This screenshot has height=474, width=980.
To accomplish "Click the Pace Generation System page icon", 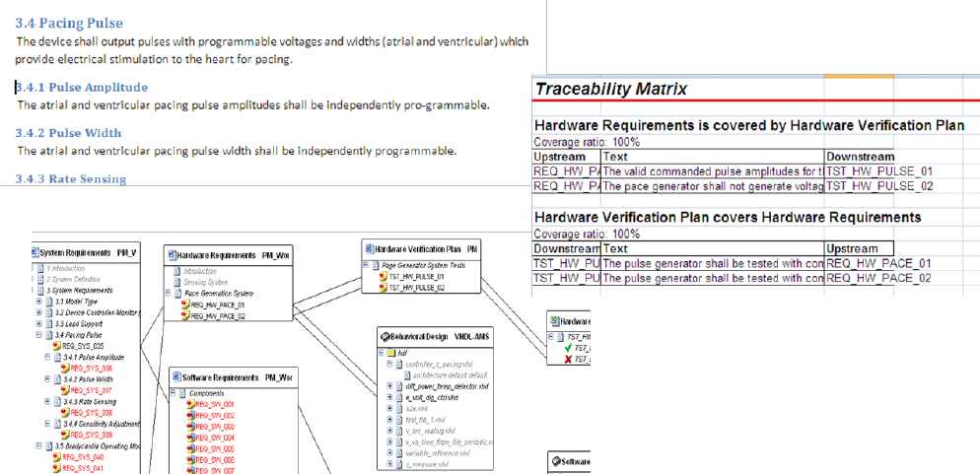I will [177, 294].
